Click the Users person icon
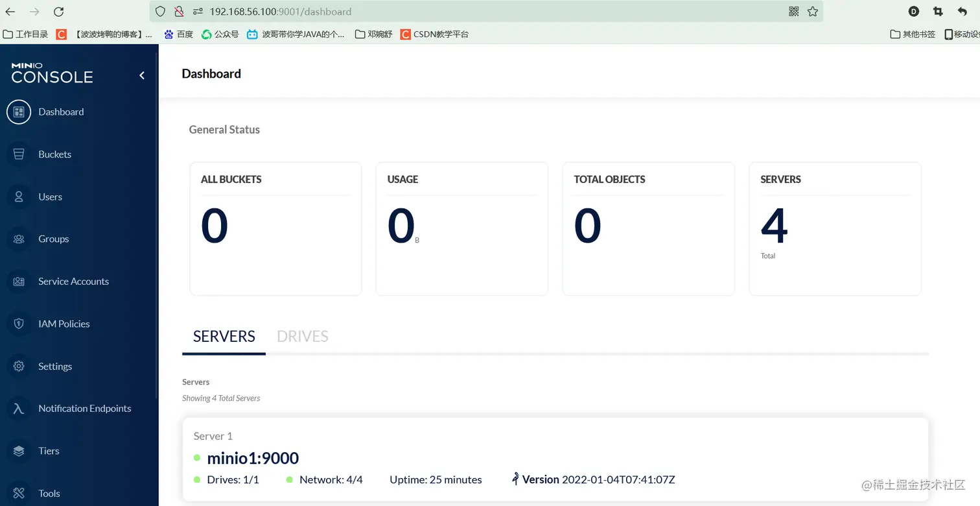This screenshot has height=506, width=980. click(19, 197)
